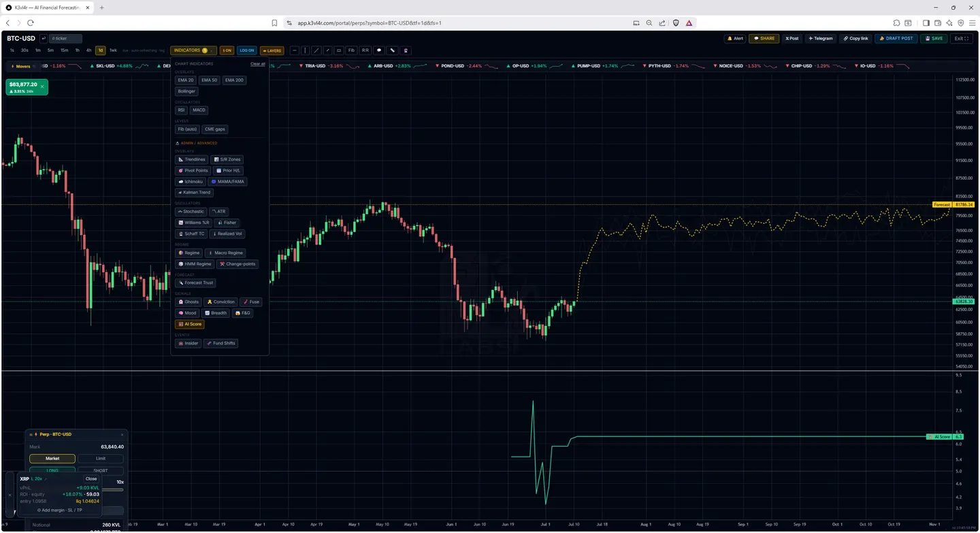This screenshot has width=980, height=533.
Task: Open the LAYERS dropdown
Action: tap(272, 50)
